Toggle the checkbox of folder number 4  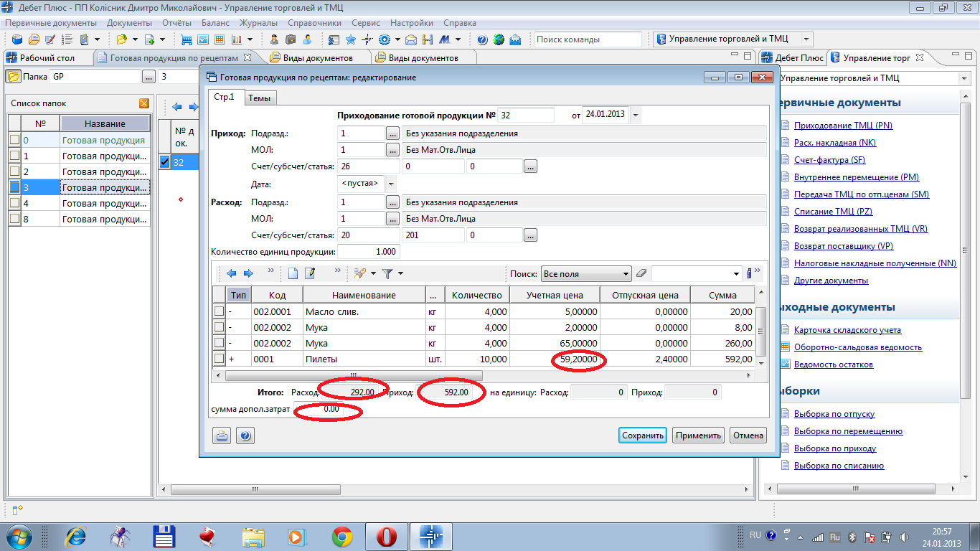[x=14, y=204]
